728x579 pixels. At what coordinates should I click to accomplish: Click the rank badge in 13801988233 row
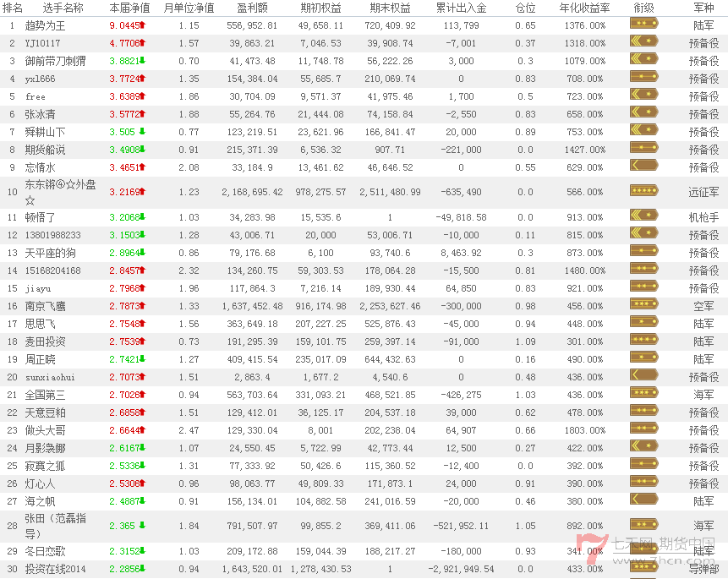pyautogui.click(x=644, y=233)
